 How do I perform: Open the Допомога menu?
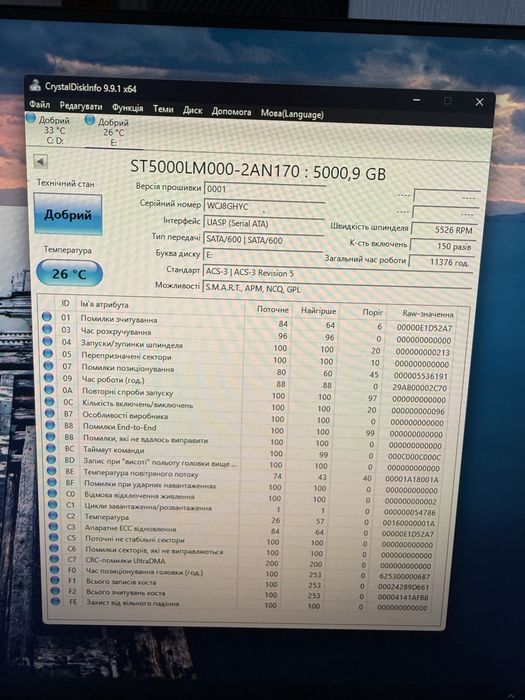(231, 112)
